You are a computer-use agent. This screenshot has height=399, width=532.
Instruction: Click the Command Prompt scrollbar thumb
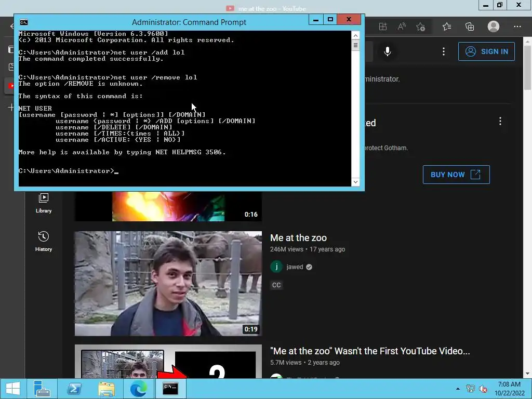pyautogui.click(x=355, y=45)
